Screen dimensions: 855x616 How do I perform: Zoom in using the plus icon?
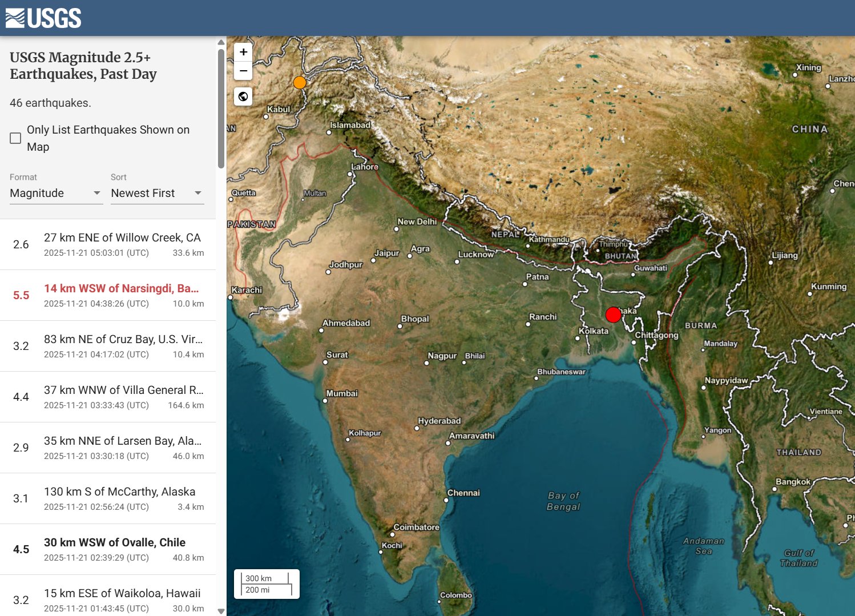pyautogui.click(x=243, y=52)
